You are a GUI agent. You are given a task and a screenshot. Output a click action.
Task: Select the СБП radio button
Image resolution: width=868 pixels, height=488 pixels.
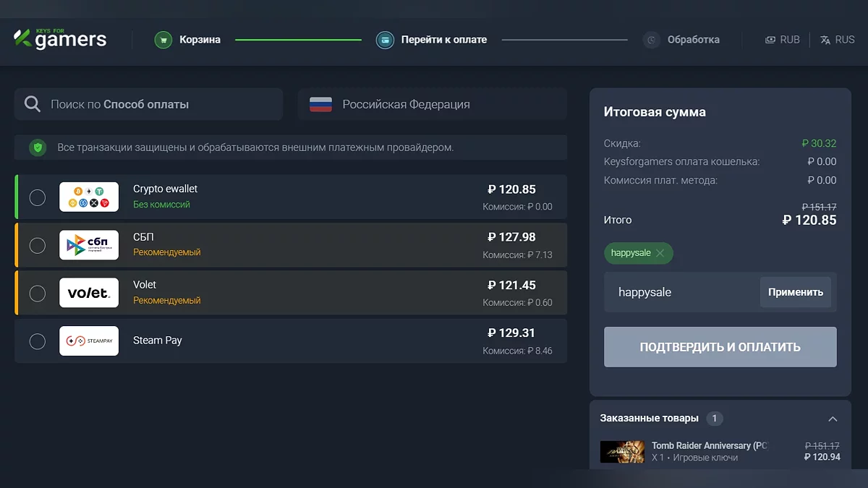coord(38,246)
